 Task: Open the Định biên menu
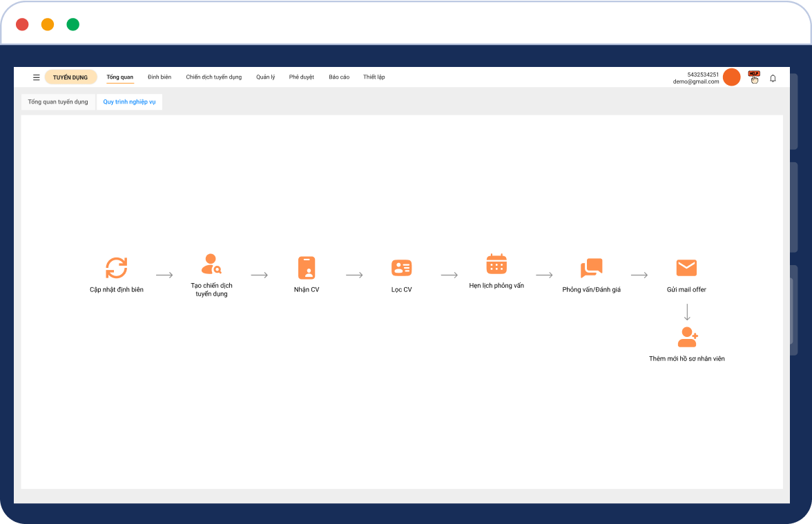(159, 77)
